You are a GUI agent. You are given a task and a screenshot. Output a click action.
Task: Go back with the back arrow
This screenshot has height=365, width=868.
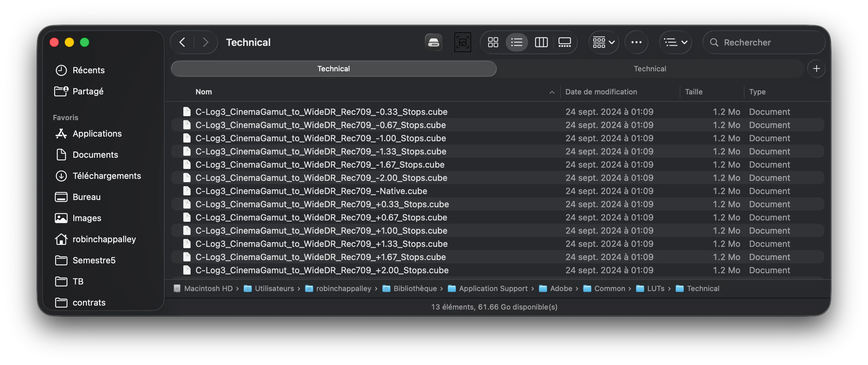coord(182,43)
